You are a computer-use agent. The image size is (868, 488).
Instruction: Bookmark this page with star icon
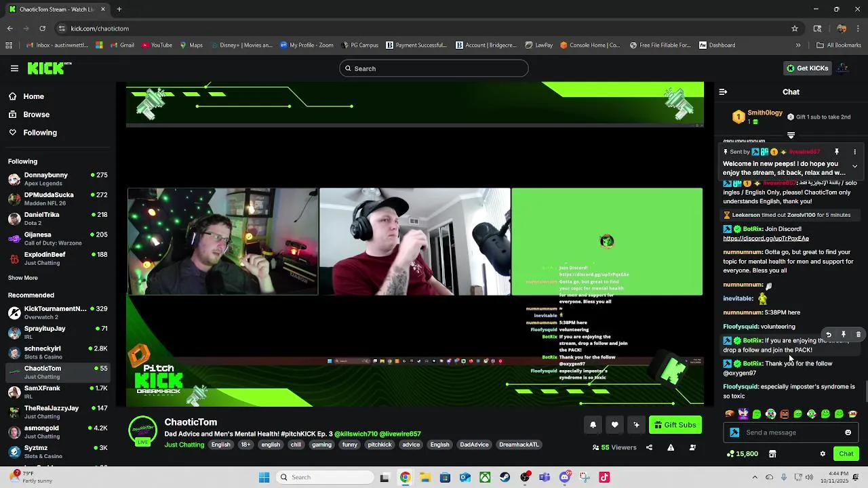pos(795,28)
